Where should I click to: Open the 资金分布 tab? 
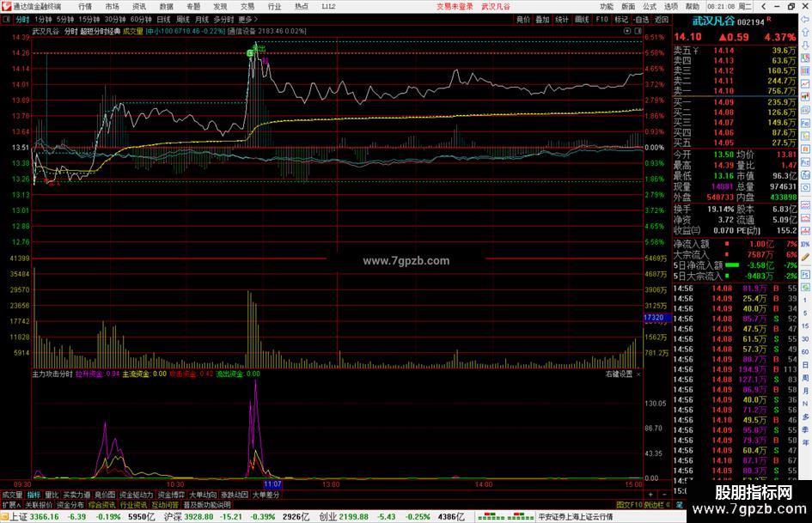(x=70, y=505)
